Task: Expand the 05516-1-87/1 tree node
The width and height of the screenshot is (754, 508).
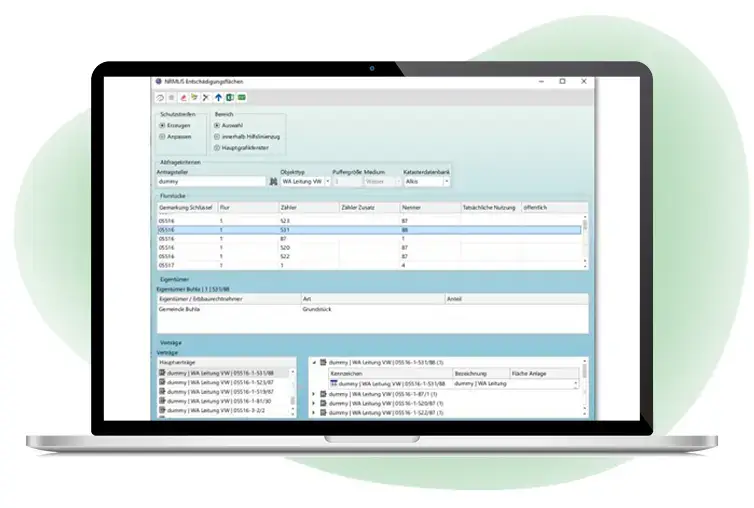Action: (x=313, y=393)
